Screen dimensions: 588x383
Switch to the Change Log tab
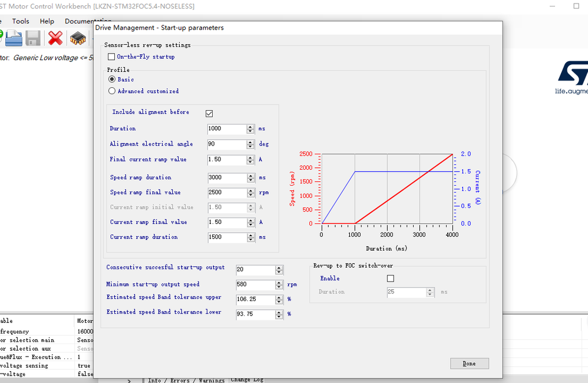coord(247,379)
